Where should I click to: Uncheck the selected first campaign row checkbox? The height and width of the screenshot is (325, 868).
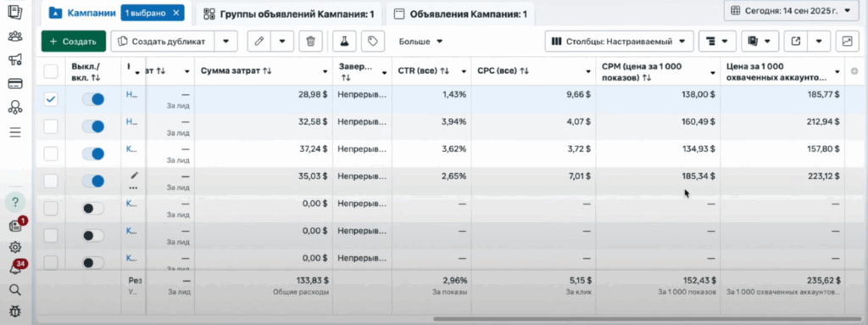51,99
